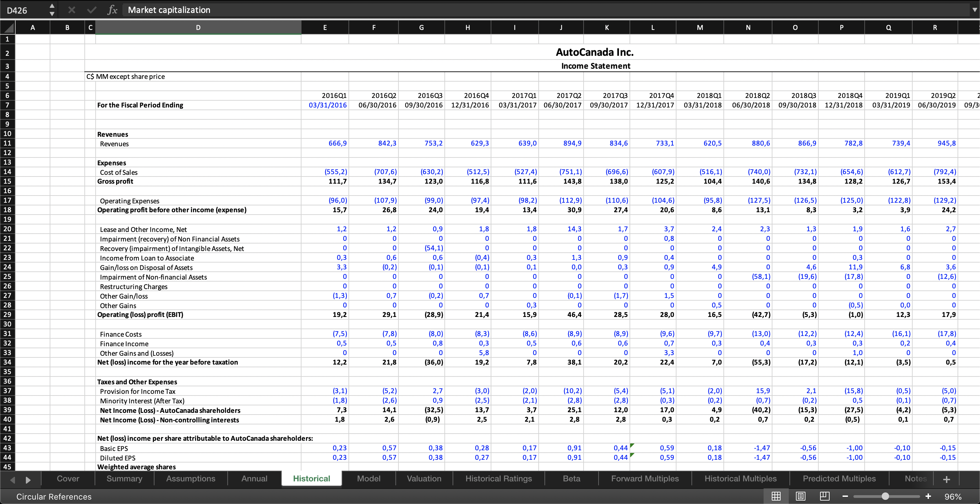Screen dimensions: 980x504
Task: Click the zoom out minus icon
Action: coord(845,497)
